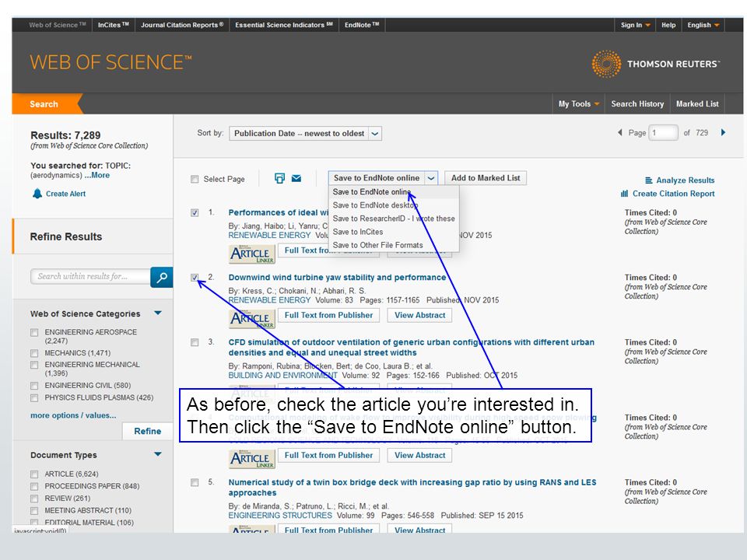Collapse Document Types section

pos(158,453)
